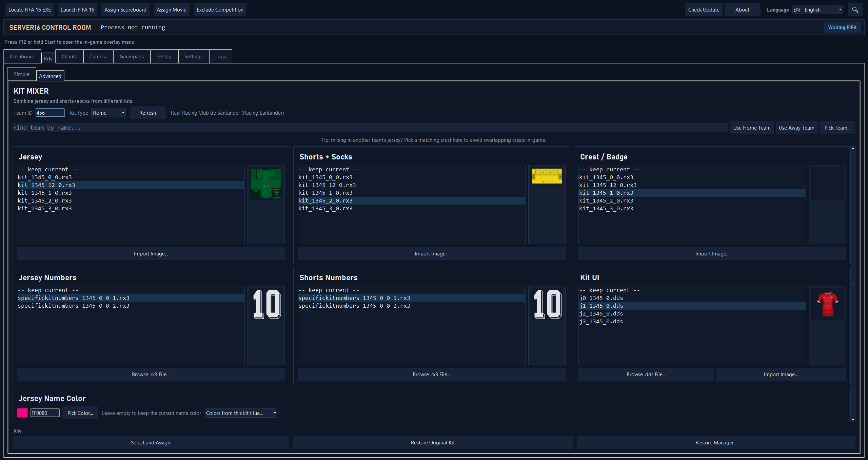The width and height of the screenshot is (868, 460).
Task: Switch to the Set Up tab
Action: pos(164,56)
